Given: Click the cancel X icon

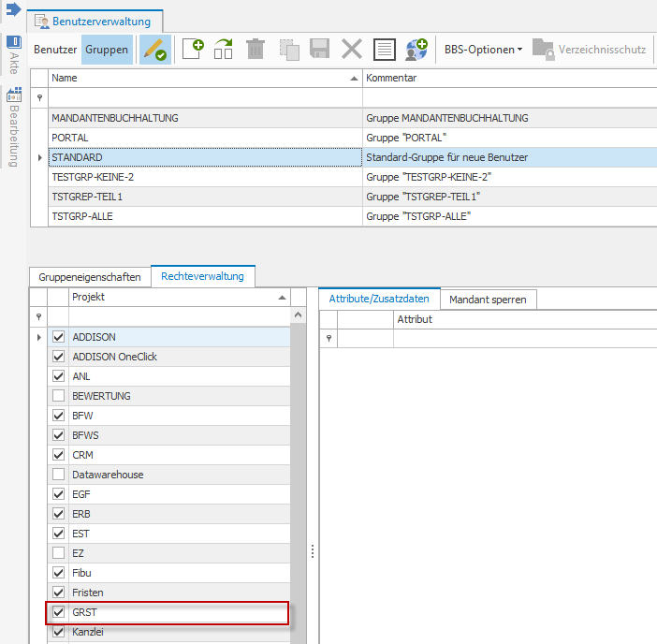Looking at the screenshot, I should coord(352,49).
